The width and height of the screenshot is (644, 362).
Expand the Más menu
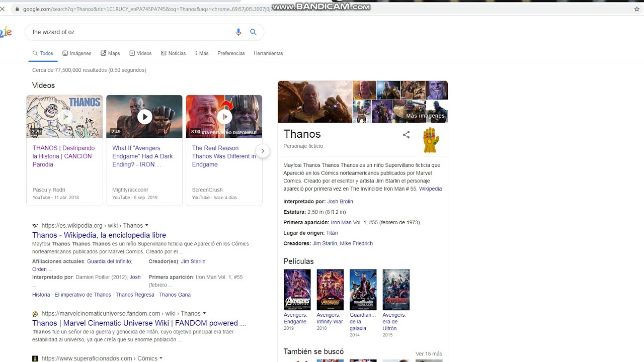(x=201, y=53)
